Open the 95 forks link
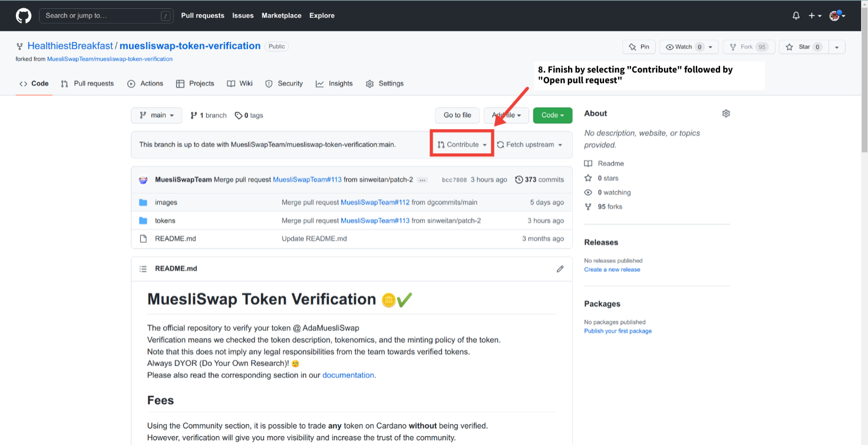The width and height of the screenshot is (868, 445). 610,206
